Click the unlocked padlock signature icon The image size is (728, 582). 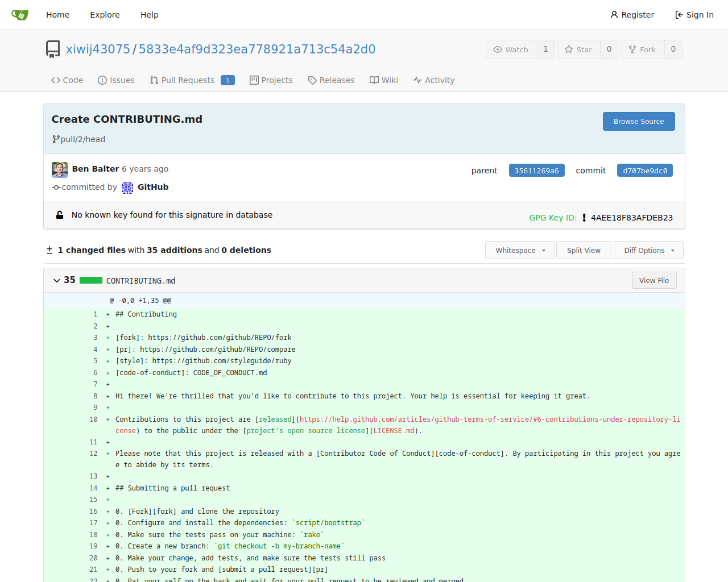pyautogui.click(x=60, y=215)
